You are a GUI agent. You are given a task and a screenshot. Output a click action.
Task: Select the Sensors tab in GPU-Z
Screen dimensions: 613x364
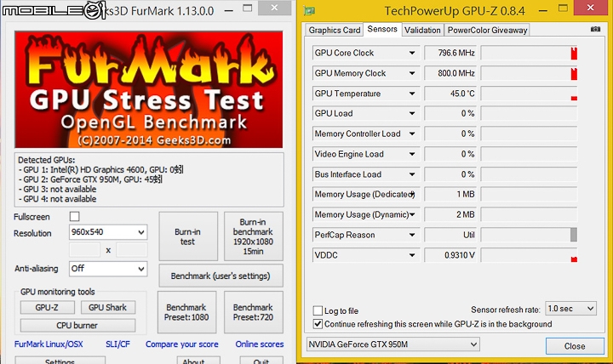point(382,29)
